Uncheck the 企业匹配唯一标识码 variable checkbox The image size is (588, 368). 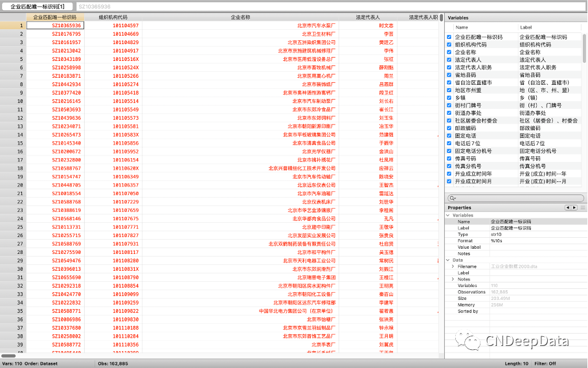click(449, 37)
